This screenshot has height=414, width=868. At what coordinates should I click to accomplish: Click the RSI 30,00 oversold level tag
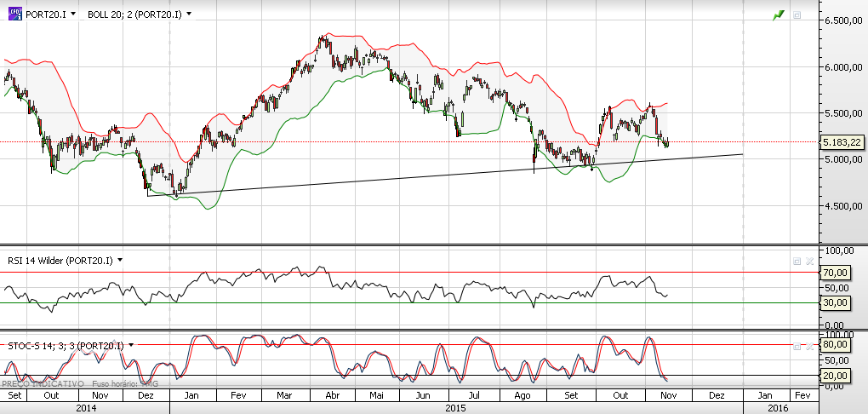[836, 302]
